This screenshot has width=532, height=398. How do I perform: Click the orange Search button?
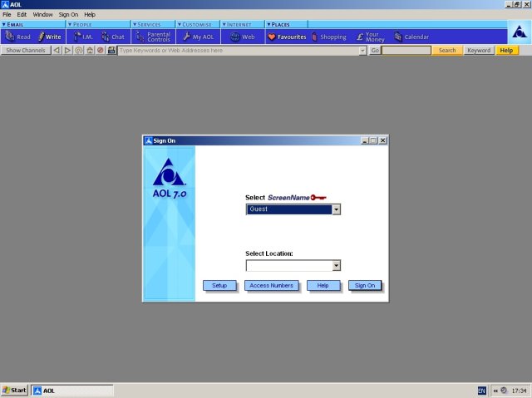pos(447,50)
